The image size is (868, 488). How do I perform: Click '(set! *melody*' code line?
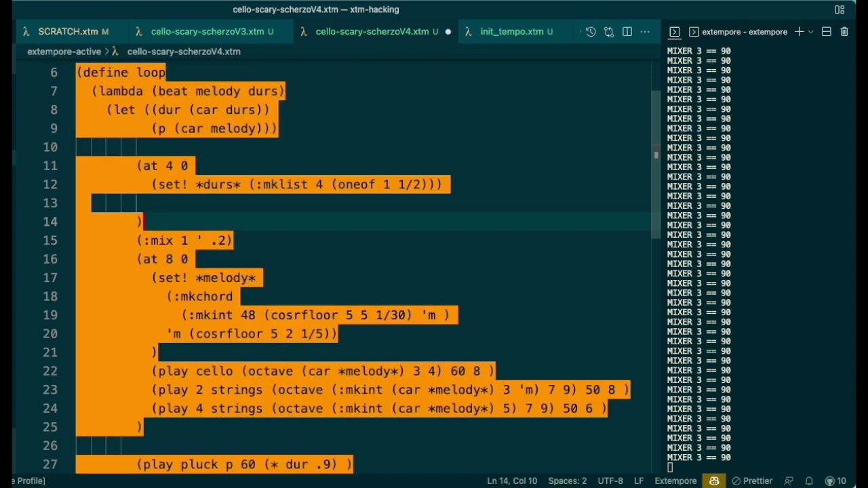(204, 277)
